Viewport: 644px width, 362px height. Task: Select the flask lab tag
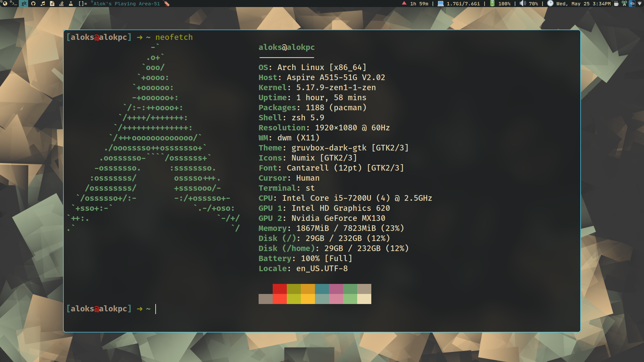pos(71,4)
